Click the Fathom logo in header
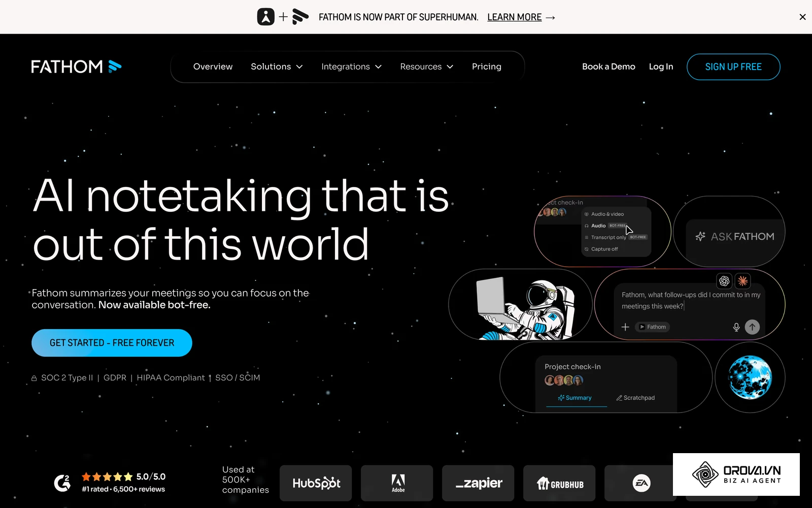812x508 pixels. pyautogui.click(x=76, y=67)
